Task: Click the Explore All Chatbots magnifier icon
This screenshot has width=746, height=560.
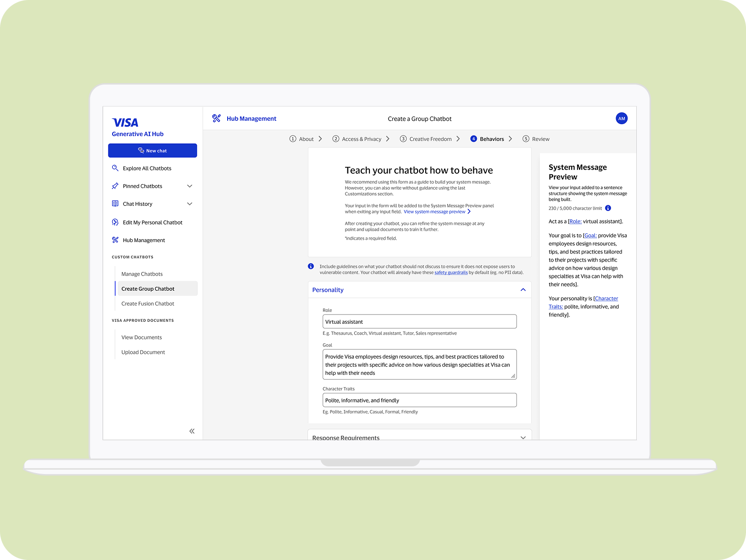Action: click(115, 168)
